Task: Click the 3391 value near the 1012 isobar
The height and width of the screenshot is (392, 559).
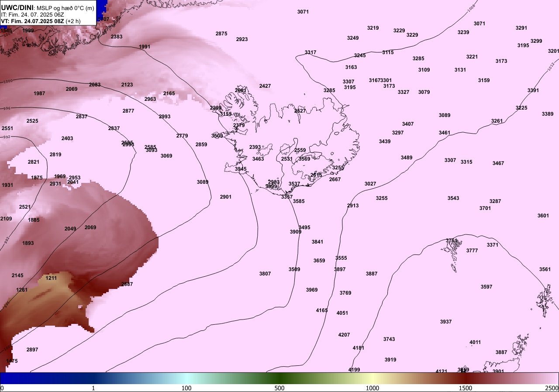Action: (533, 90)
